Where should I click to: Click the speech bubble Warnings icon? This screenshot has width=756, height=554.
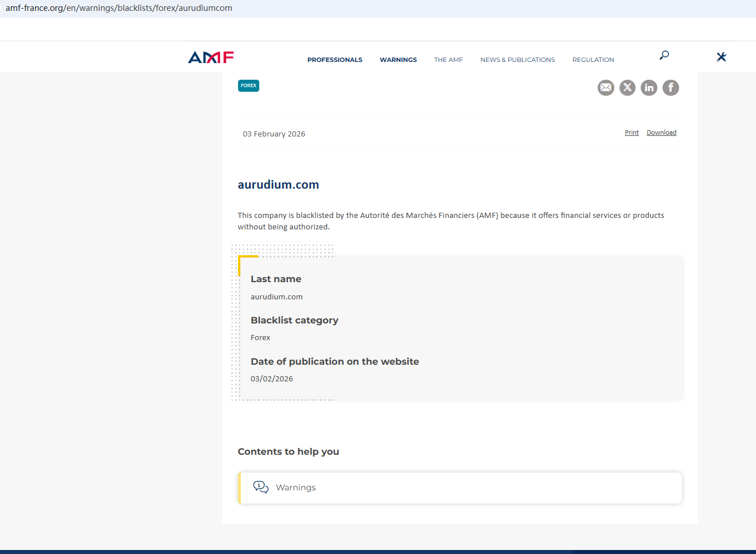(x=261, y=487)
